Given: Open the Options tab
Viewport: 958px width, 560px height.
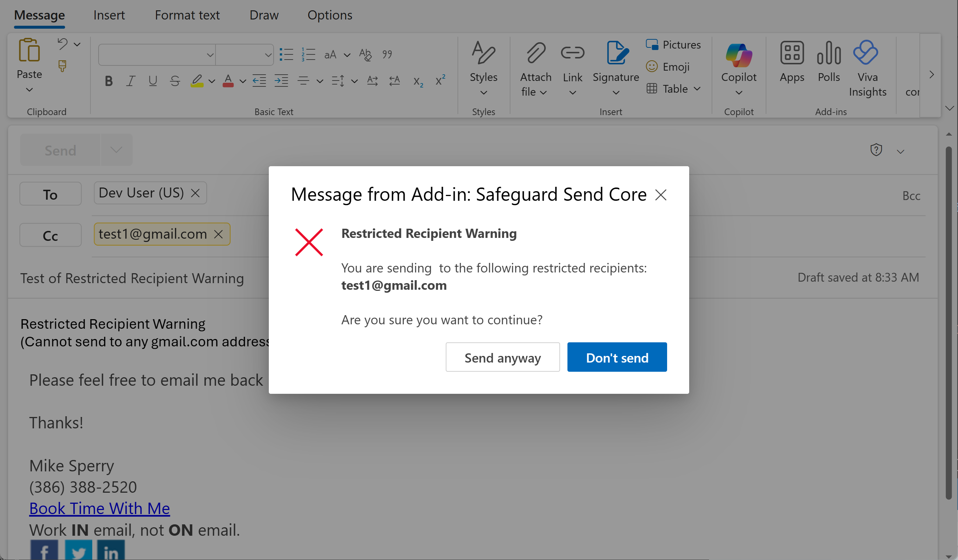Looking at the screenshot, I should [330, 15].
